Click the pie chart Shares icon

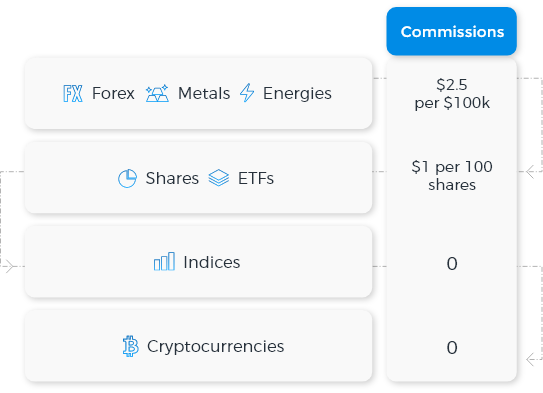pyautogui.click(x=127, y=178)
